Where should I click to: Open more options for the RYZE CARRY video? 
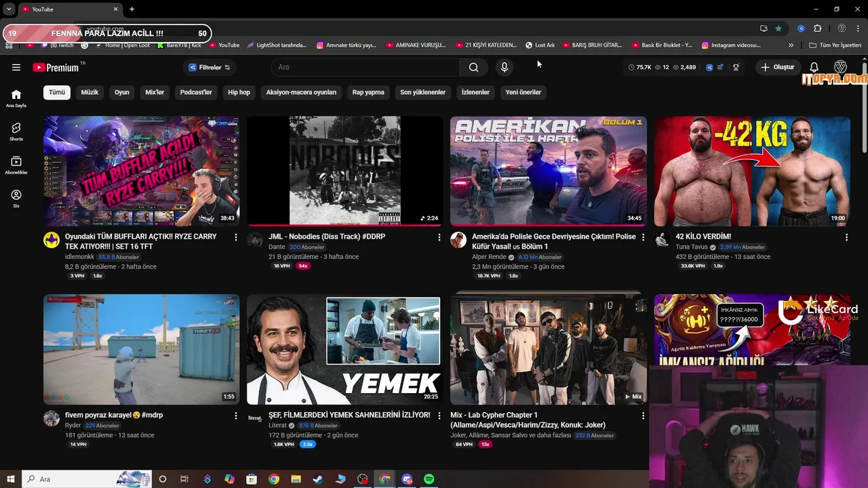click(x=235, y=237)
